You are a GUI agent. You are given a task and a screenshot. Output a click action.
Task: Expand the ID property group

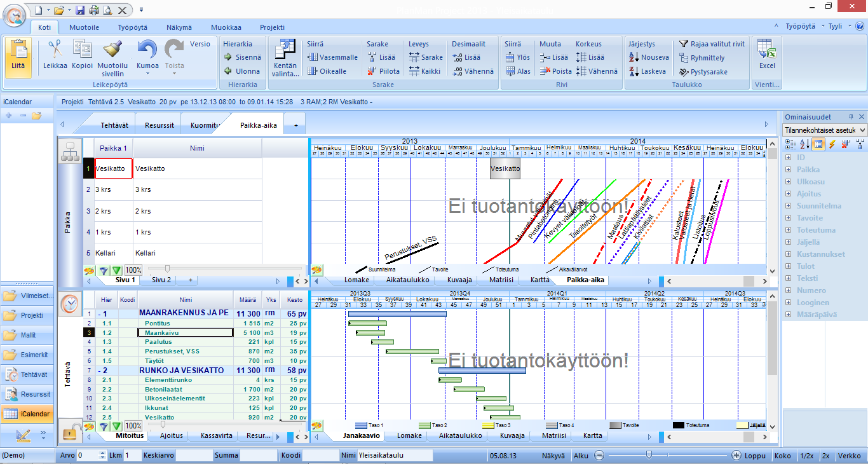click(x=789, y=158)
